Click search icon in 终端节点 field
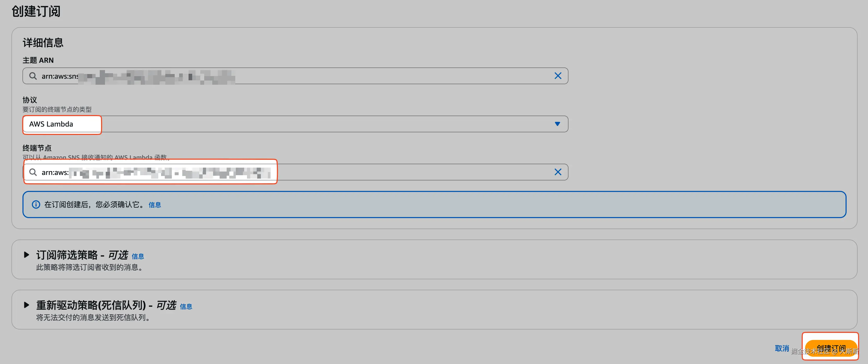The width and height of the screenshot is (868, 364). [x=33, y=172]
